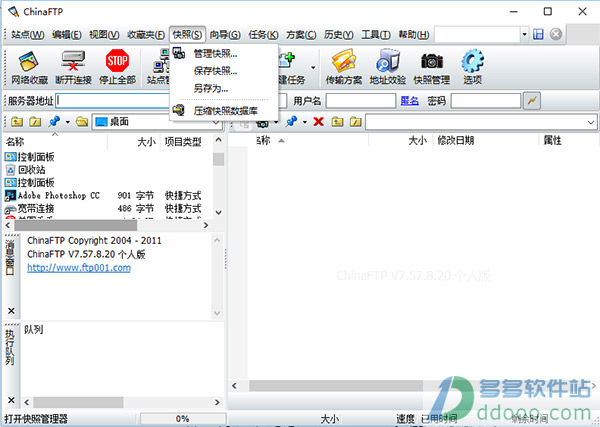Image resolution: width=600 pixels, height=427 pixels.
Task: Click the 断开连接 disconnect icon
Action: (73, 67)
